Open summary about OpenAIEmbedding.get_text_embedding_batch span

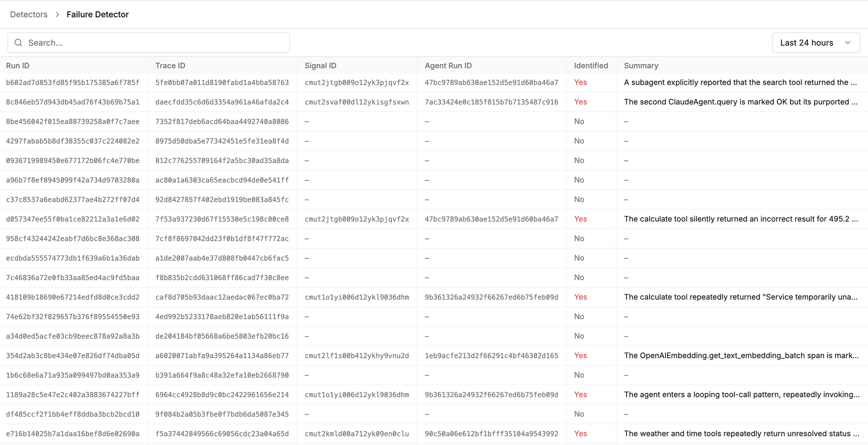[x=741, y=356]
